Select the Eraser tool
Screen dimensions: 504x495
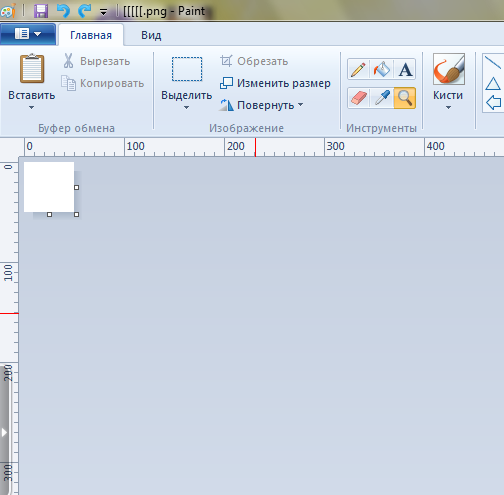[x=358, y=98]
